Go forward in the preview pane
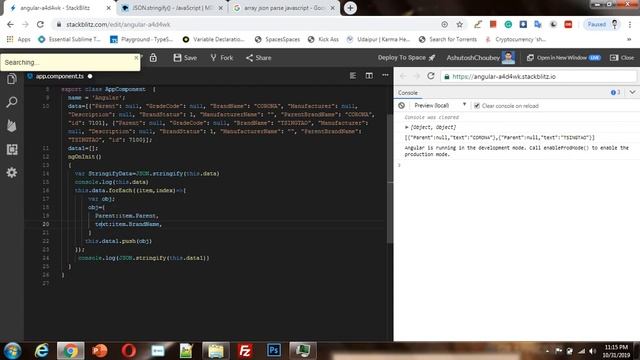640x360 pixels. 416,76
